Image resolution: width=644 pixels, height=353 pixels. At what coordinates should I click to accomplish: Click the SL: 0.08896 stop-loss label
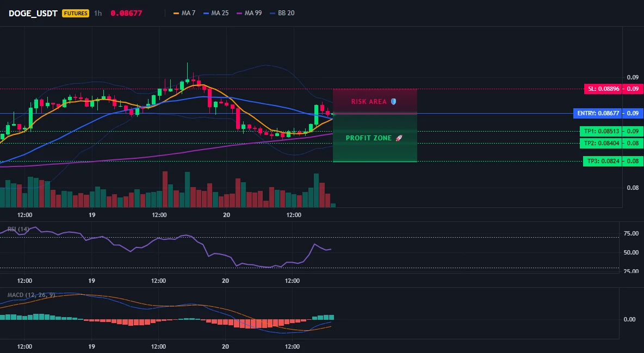[603, 89]
